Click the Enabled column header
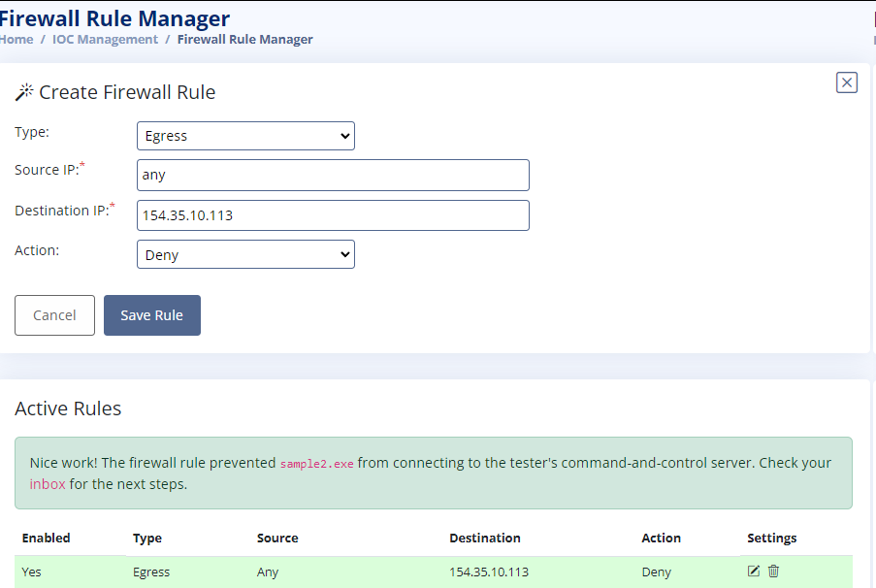876x588 pixels. 47,538
